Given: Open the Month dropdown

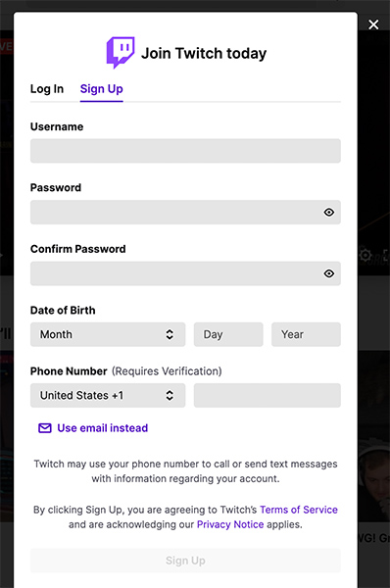Looking at the screenshot, I should click(x=108, y=334).
